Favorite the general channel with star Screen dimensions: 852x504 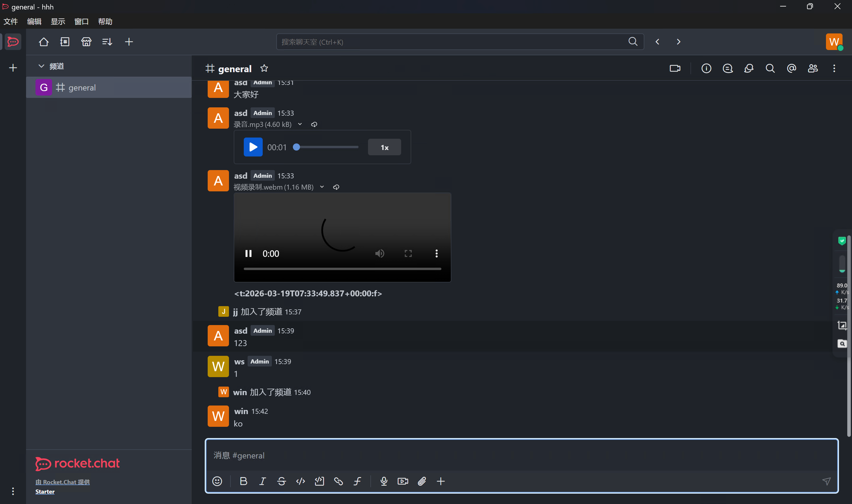[264, 69]
